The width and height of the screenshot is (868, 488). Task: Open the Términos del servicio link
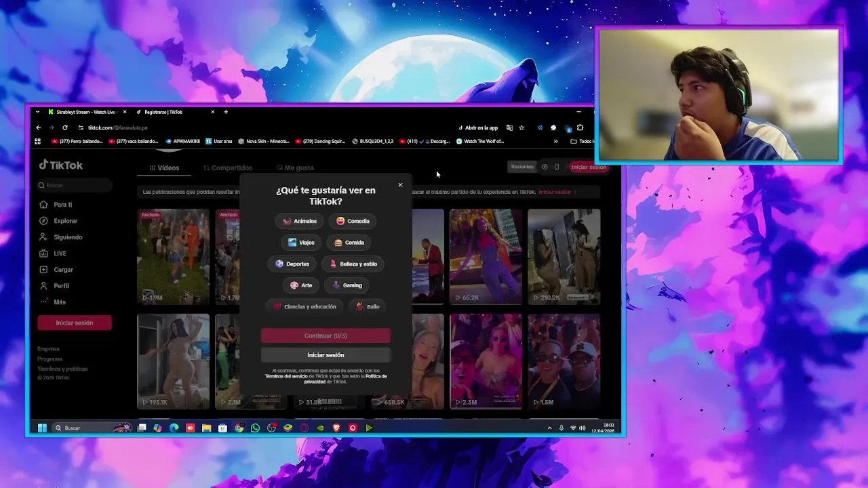[x=285, y=376]
